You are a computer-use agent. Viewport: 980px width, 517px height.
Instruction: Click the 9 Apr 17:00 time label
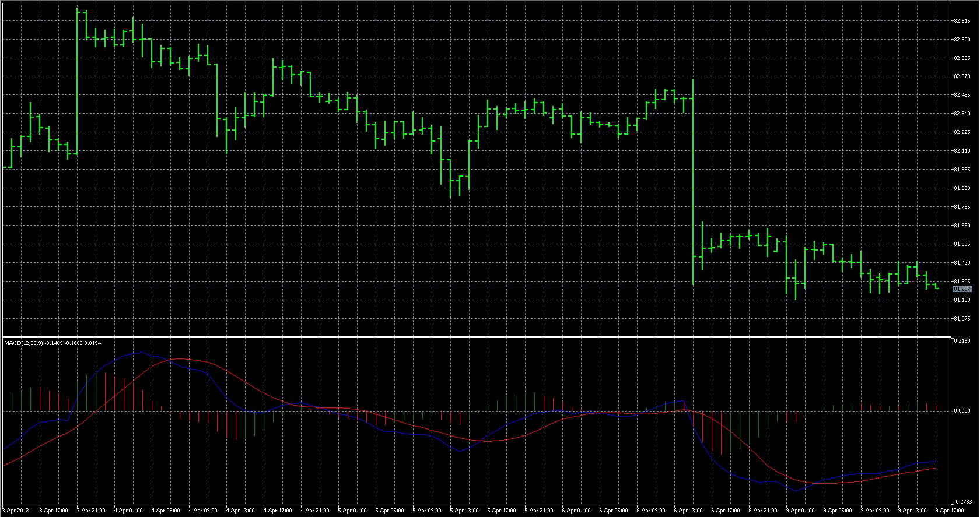pyautogui.click(x=949, y=511)
